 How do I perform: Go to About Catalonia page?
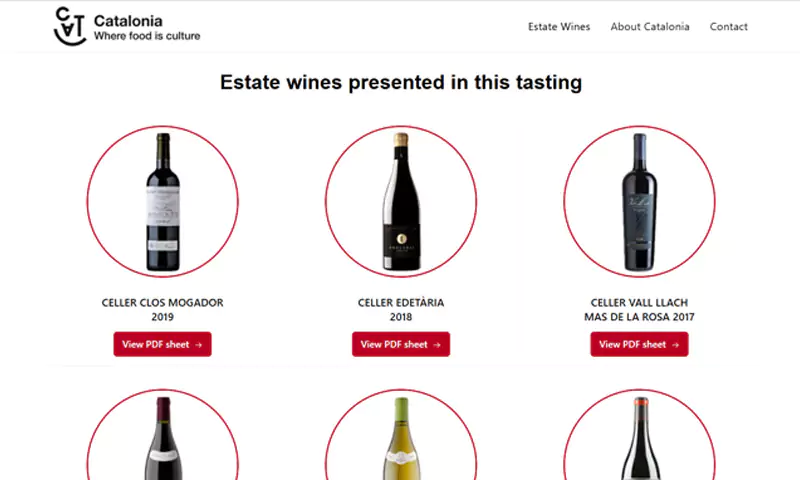pyautogui.click(x=649, y=27)
